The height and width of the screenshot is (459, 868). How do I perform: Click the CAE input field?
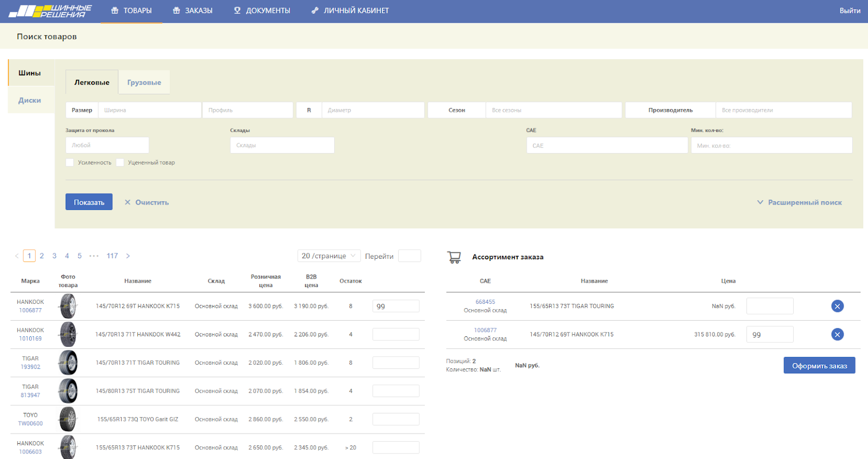[x=607, y=145]
